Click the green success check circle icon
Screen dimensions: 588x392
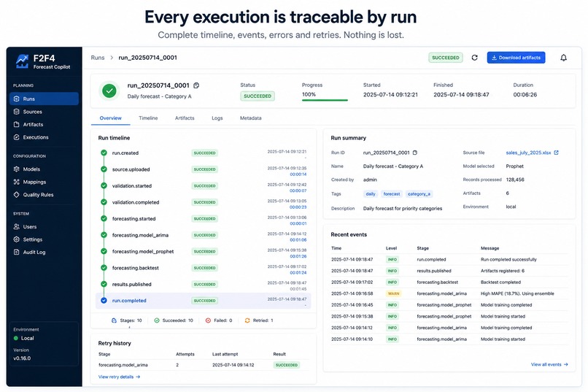[109, 91]
